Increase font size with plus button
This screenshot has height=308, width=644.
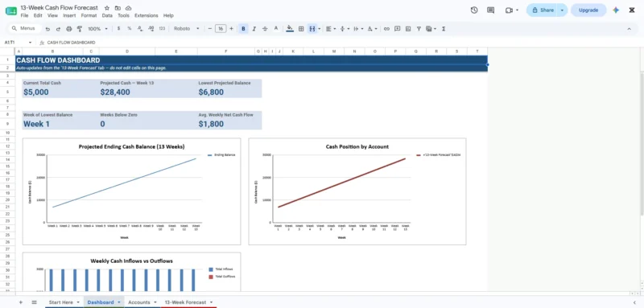pos(231,29)
